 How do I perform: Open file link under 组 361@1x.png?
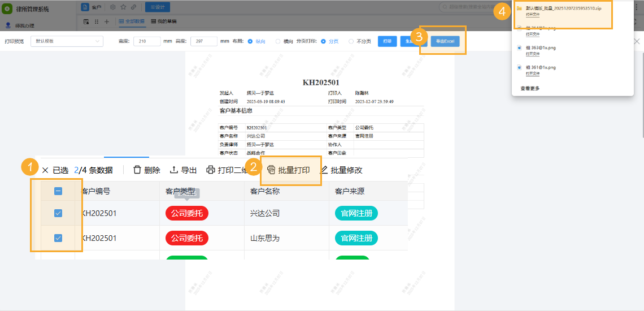click(x=533, y=74)
